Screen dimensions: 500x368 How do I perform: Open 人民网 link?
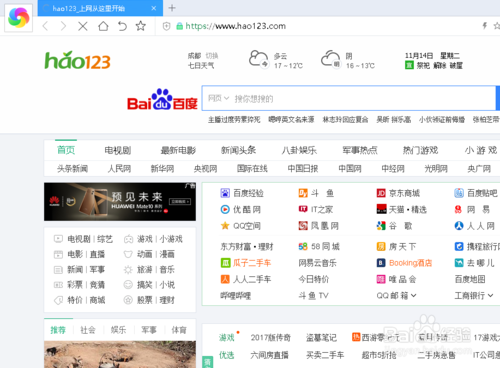pyautogui.click(x=119, y=169)
